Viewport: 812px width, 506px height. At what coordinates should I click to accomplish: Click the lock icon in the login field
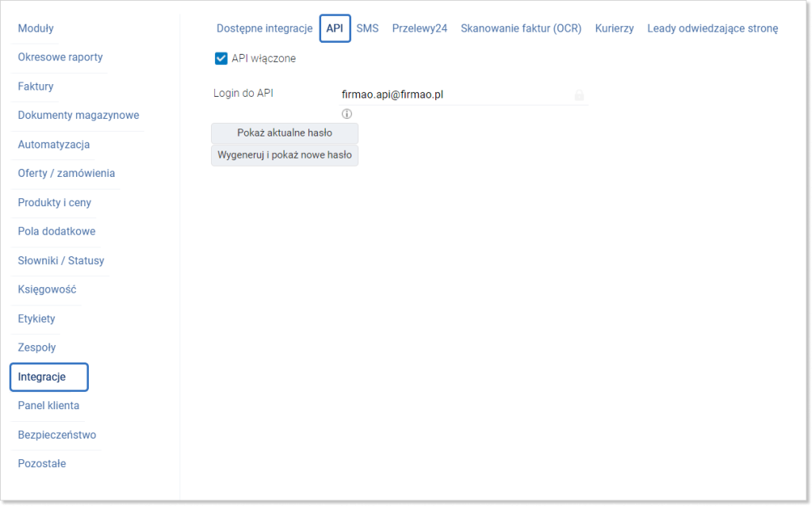point(579,95)
